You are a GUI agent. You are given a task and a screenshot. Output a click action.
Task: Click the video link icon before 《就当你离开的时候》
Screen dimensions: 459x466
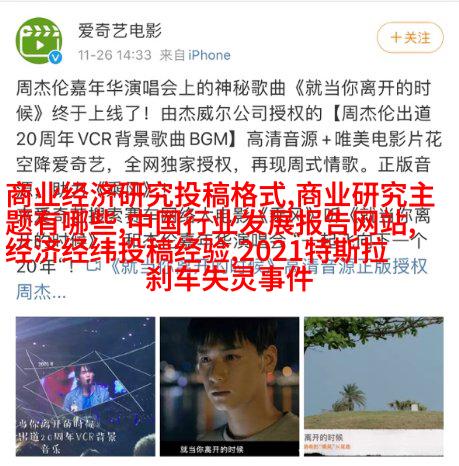92,267
